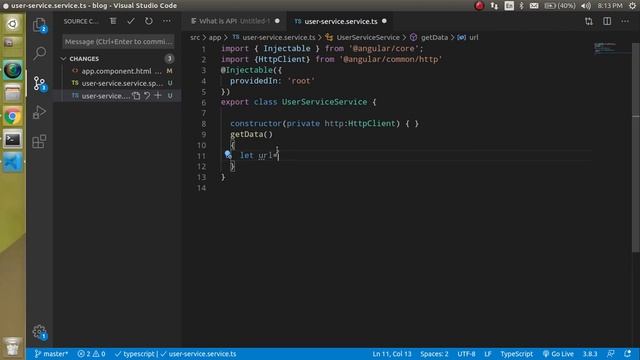Discard changes on user-service row
The image size is (640, 360).
click(x=147, y=96)
